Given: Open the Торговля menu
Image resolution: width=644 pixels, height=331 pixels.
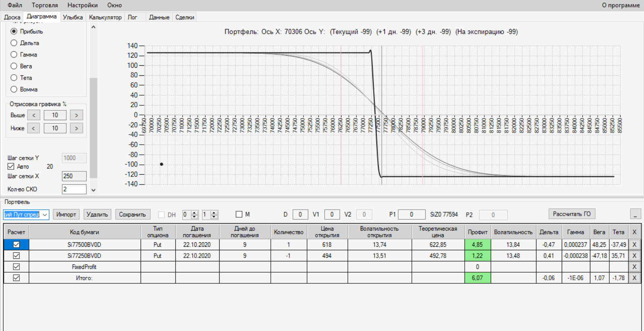Looking at the screenshot, I should (45, 5).
